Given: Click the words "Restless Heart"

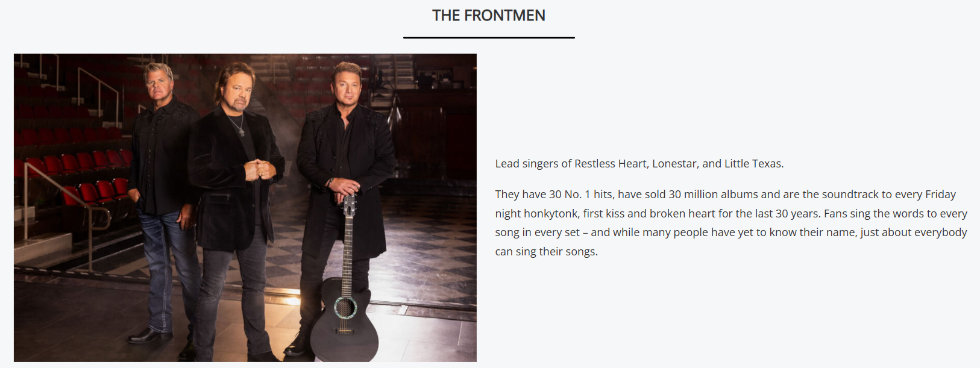Looking at the screenshot, I should pos(611,164).
